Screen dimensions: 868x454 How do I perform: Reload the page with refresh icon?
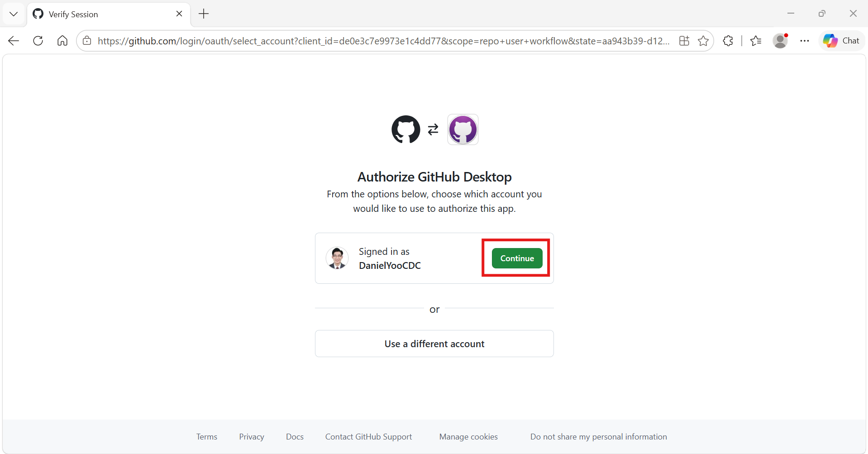coord(38,41)
